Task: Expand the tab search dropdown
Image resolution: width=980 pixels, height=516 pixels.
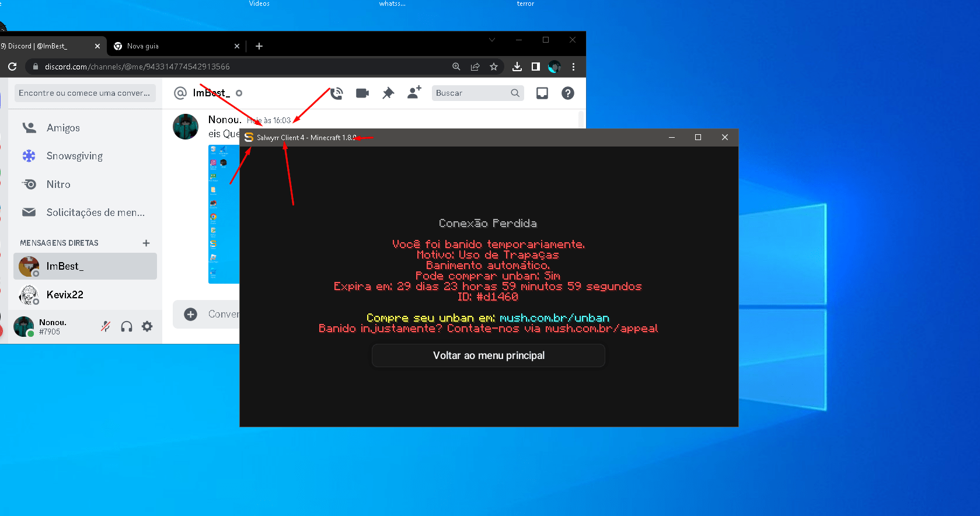Action: (x=492, y=40)
